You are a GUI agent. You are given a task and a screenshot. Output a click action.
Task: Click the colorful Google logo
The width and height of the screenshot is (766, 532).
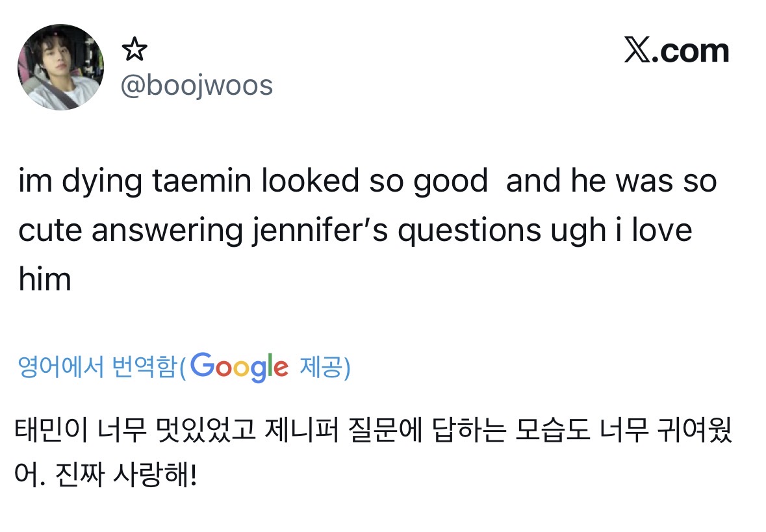click(239, 368)
